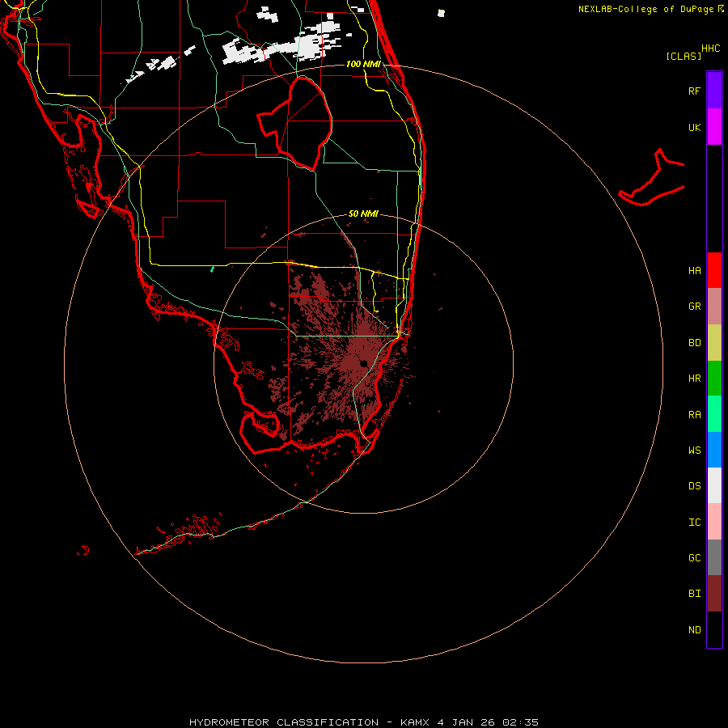Click the 'HA' legend label
728x728 pixels.
coord(694,271)
